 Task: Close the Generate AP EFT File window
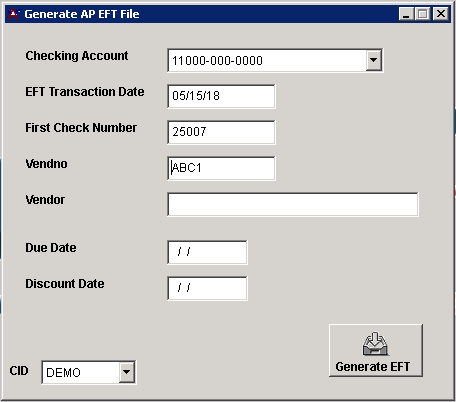pyautogui.click(x=441, y=14)
